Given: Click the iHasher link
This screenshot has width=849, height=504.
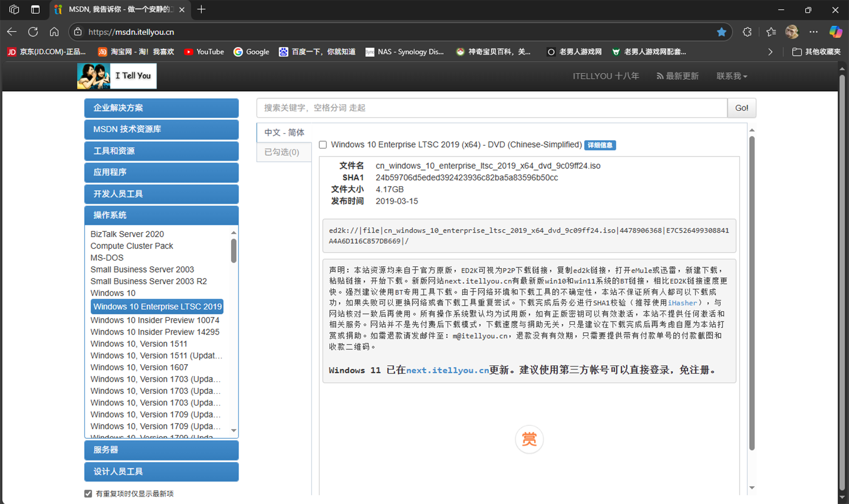Looking at the screenshot, I should [682, 303].
